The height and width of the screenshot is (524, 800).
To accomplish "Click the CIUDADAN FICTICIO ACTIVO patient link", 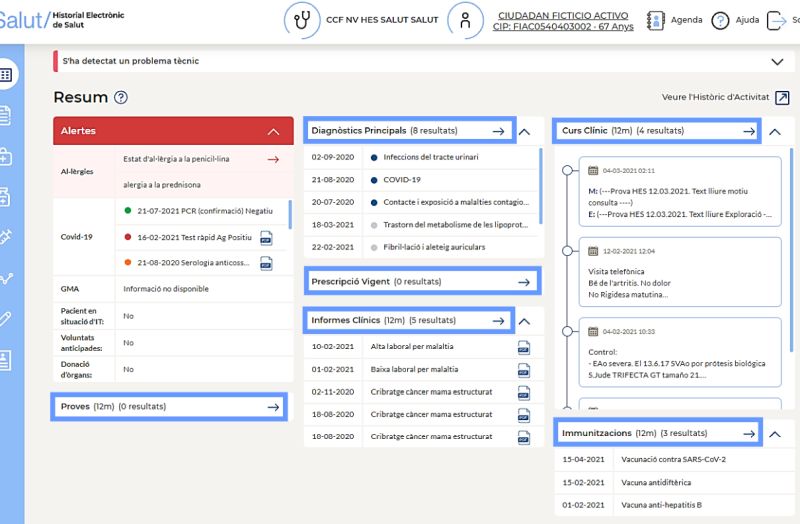I will 563,21.
